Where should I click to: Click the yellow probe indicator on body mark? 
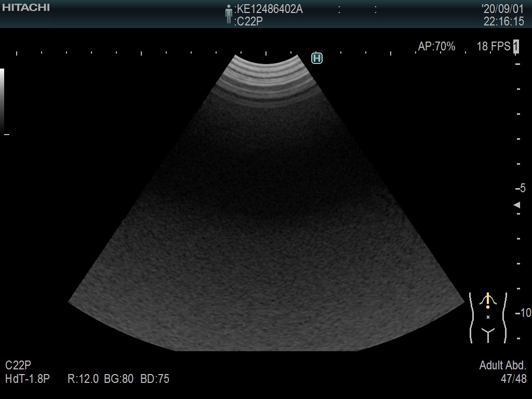(488, 301)
